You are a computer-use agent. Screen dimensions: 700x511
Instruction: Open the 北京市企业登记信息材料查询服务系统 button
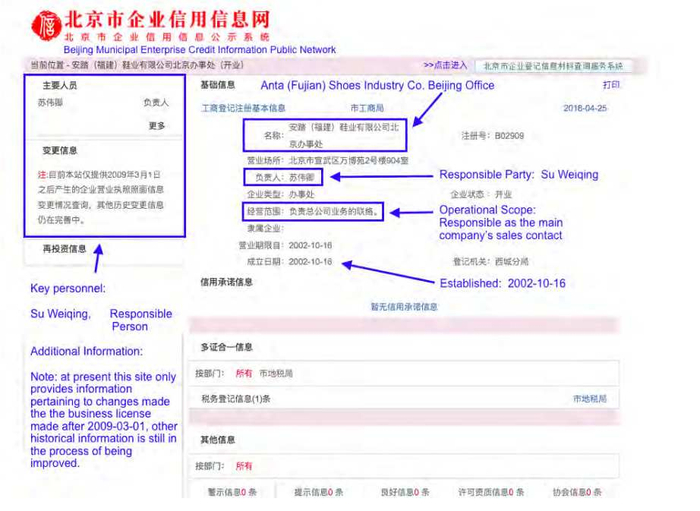point(553,66)
